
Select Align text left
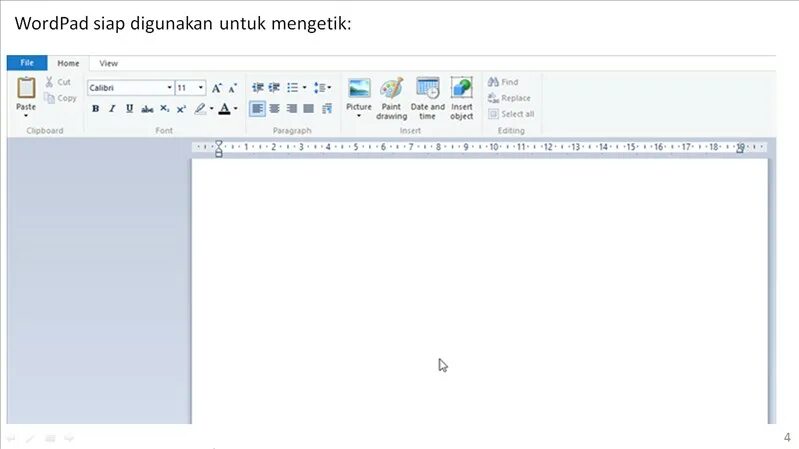pyautogui.click(x=257, y=109)
